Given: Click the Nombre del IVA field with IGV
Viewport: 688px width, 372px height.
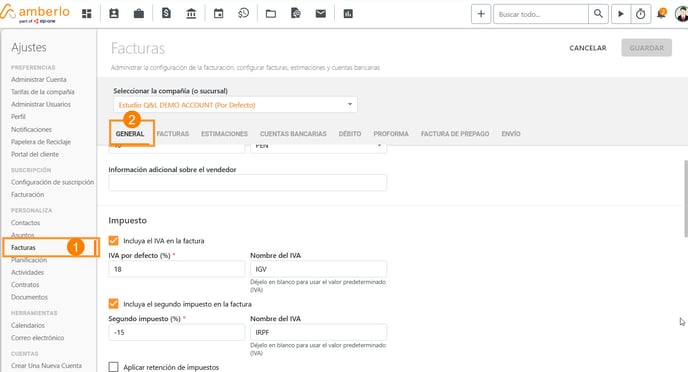Looking at the screenshot, I should [319, 269].
